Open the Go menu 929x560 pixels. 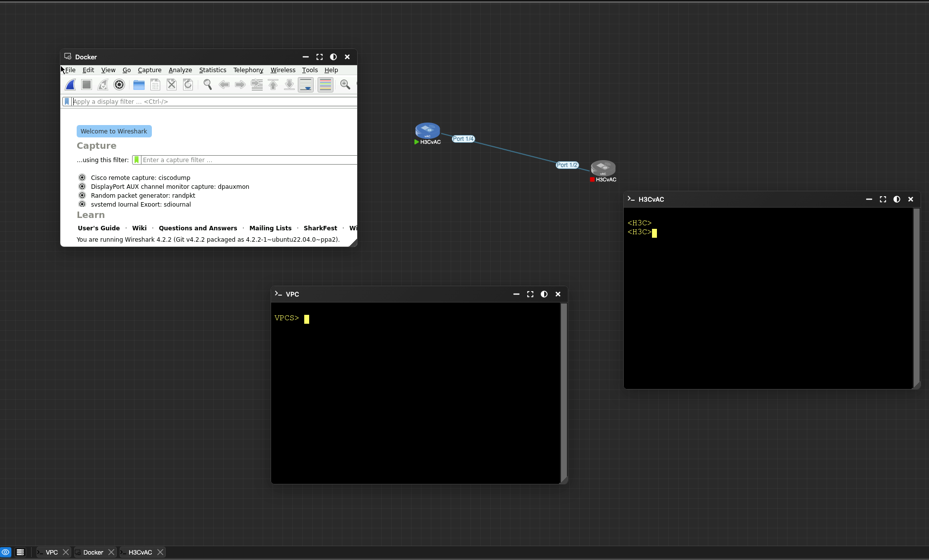coord(127,70)
